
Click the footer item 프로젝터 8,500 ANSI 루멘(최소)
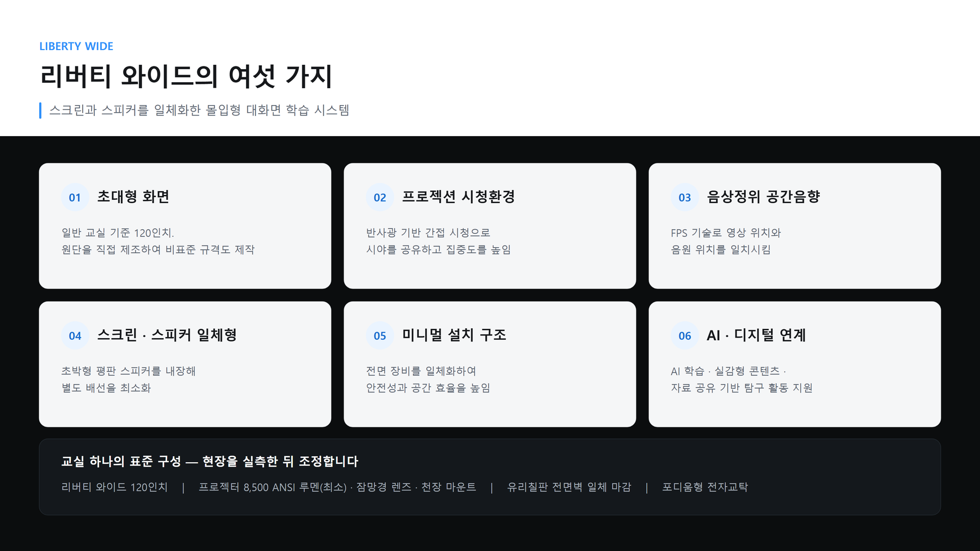[x=273, y=487]
